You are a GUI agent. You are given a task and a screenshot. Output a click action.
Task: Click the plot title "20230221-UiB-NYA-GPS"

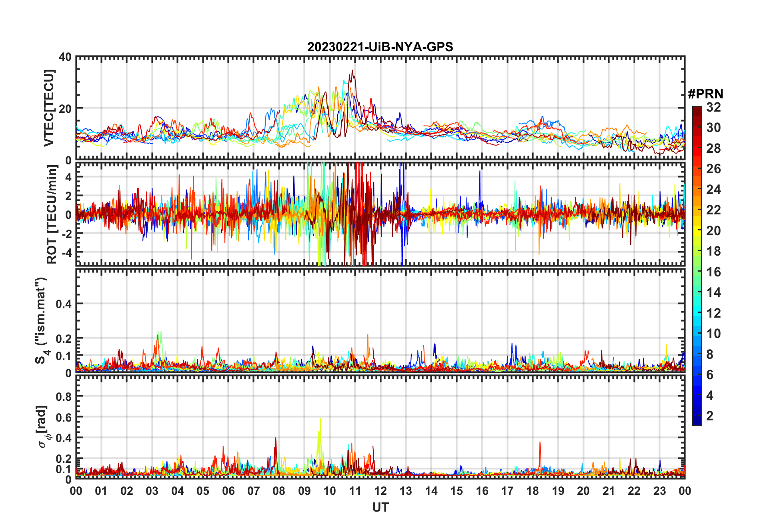tap(380, 47)
